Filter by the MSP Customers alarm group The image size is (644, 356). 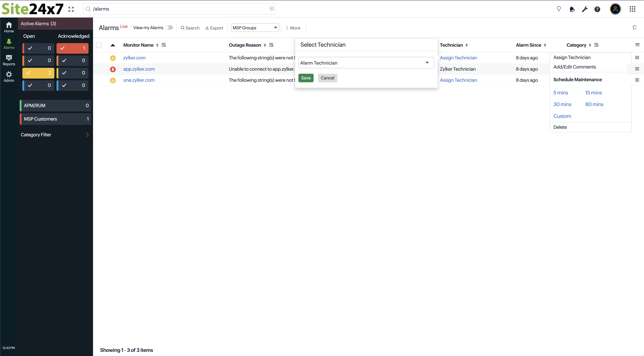click(55, 119)
